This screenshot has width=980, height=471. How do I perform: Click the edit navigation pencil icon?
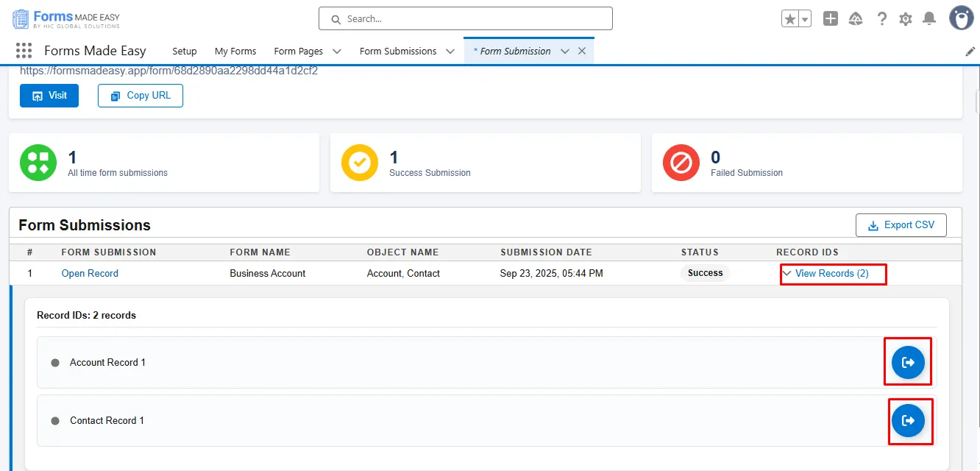[970, 52]
